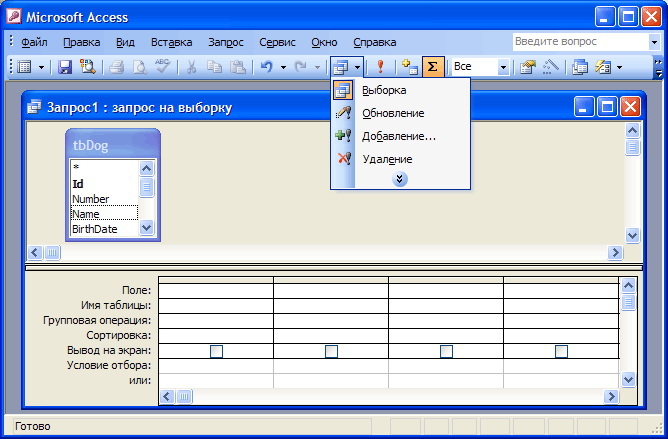
Task: Open the help question box dropdown arrow
Action: pyautogui.click(x=654, y=42)
